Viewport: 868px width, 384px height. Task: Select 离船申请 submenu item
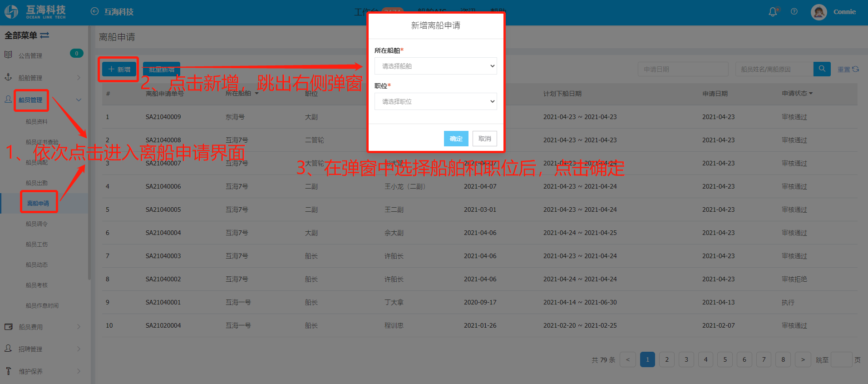[38, 203]
